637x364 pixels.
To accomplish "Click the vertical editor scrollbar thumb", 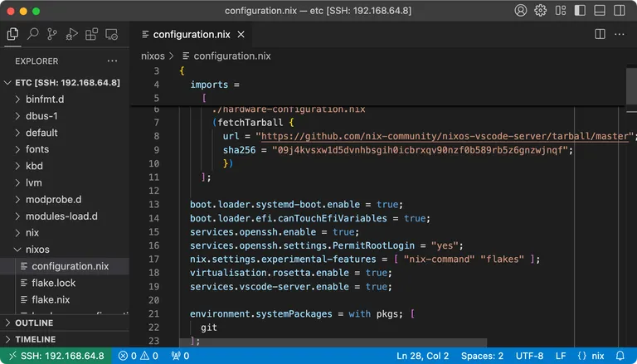I will click(x=631, y=85).
